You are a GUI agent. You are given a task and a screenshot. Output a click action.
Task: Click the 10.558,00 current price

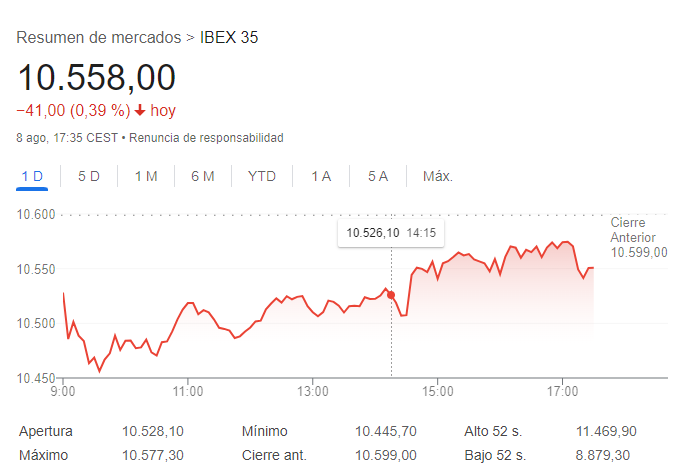[x=96, y=77]
